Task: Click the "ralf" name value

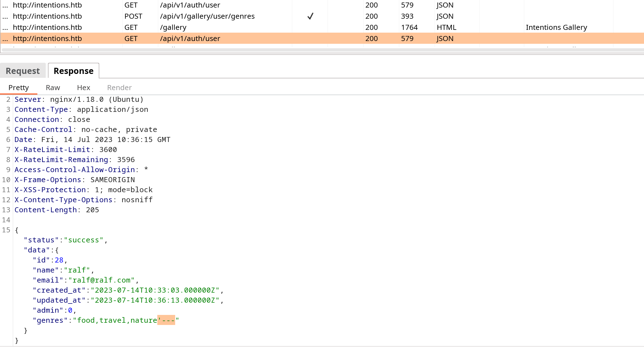Action: pyautogui.click(x=77, y=270)
